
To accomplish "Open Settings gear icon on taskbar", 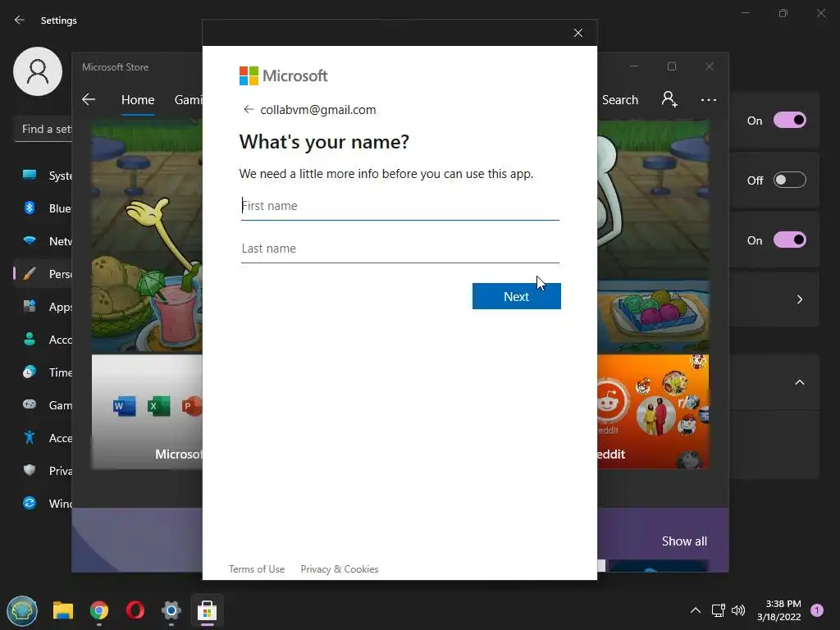I will (171, 610).
